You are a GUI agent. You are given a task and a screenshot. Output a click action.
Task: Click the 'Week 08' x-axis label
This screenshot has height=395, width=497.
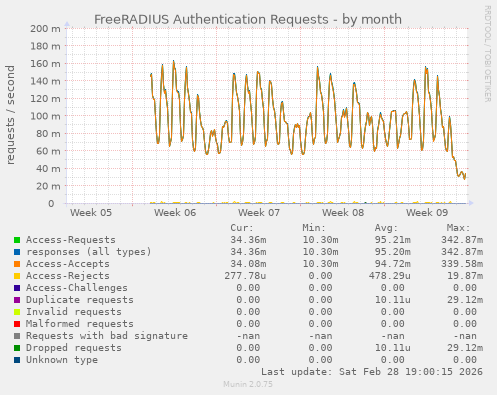point(343,213)
